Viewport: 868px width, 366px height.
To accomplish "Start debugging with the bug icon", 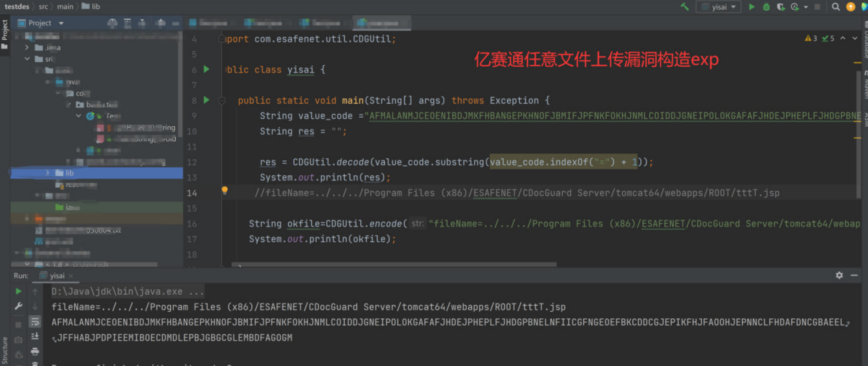I will pyautogui.click(x=766, y=7).
